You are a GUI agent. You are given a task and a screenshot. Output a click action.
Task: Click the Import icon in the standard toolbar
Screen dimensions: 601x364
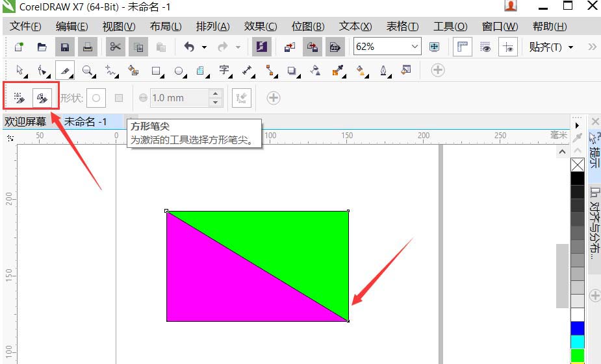pyautogui.click(x=290, y=47)
